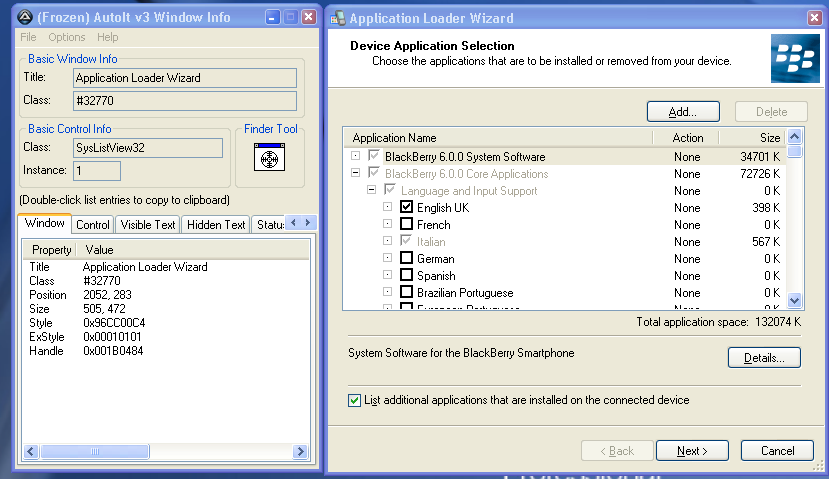The width and height of the screenshot is (829, 479).
Task: Toggle BlackBerry 6.0.0 Core Applications checkbox
Action: (x=374, y=173)
